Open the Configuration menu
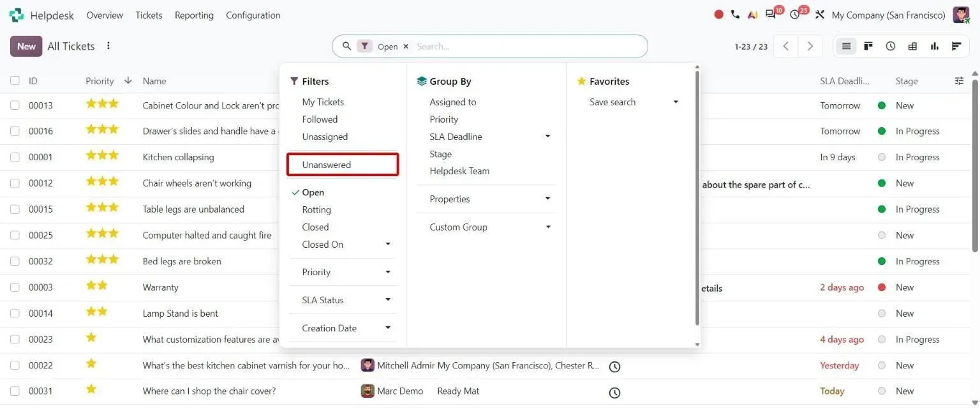The height and width of the screenshot is (408, 980). coord(253,15)
